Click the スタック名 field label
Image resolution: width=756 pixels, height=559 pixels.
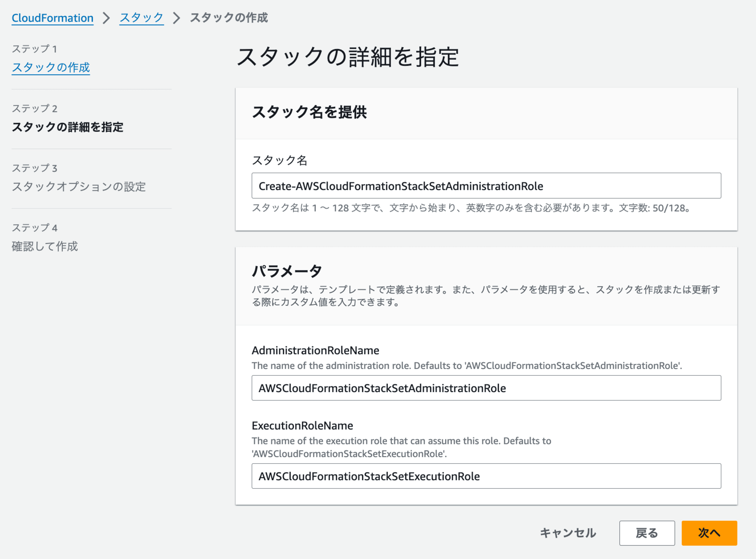(279, 160)
